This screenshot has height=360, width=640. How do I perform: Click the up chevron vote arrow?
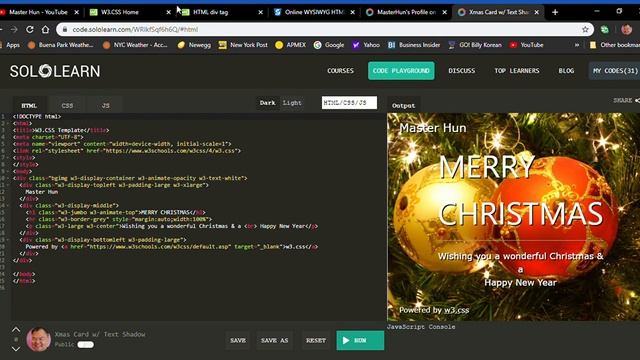coord(16,329)
